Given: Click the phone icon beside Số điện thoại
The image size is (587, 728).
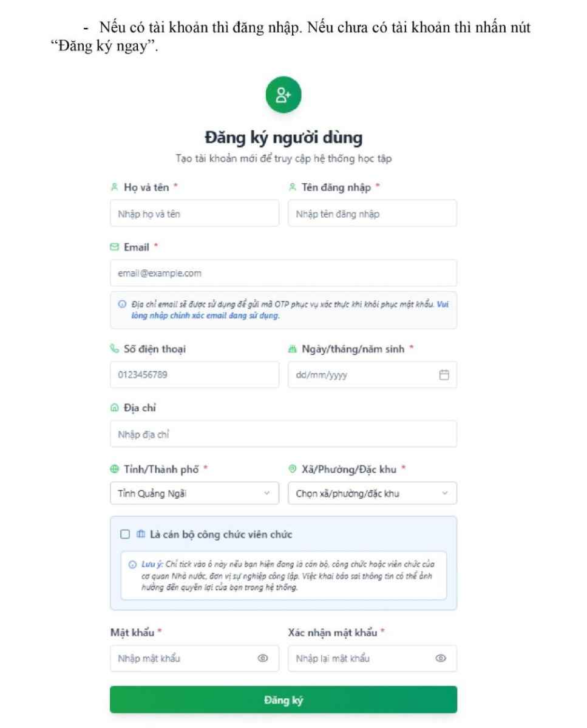Looking at the screenshot, I should click(114, 349).
